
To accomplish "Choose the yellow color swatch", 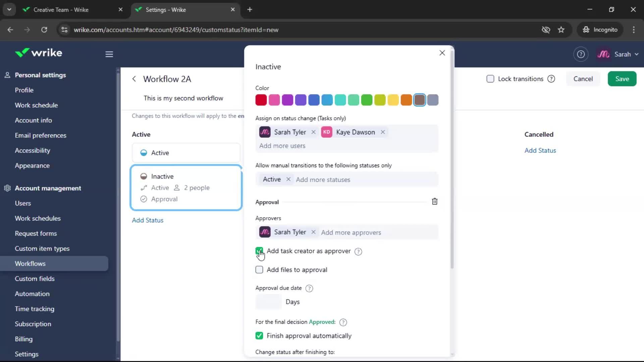I will point(393,100).
